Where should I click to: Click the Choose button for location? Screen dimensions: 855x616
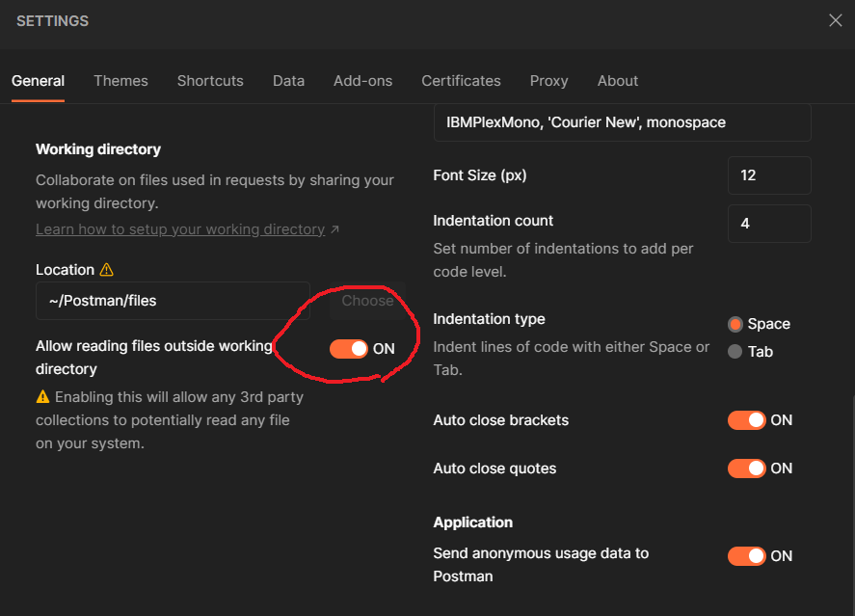click(367, 301)
